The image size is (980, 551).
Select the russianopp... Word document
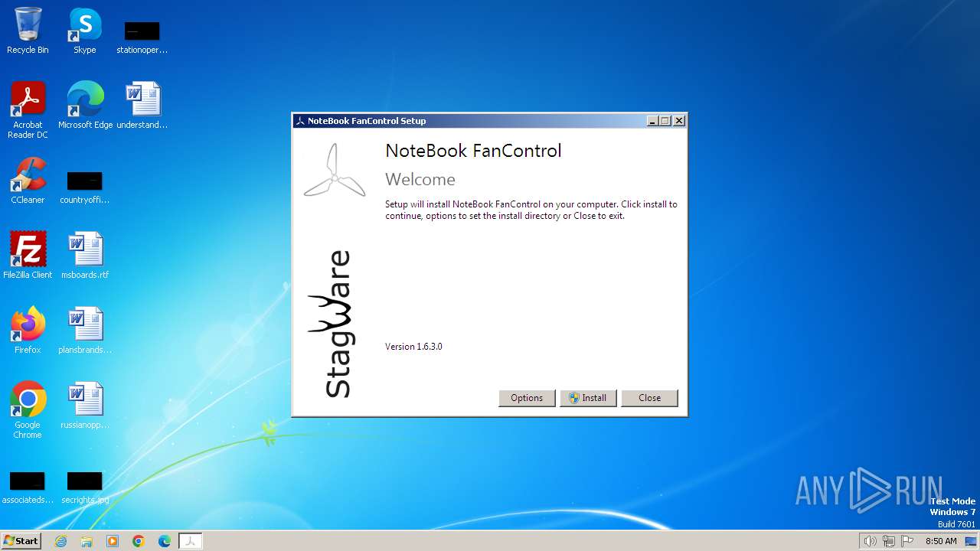[x=85, y=405]
